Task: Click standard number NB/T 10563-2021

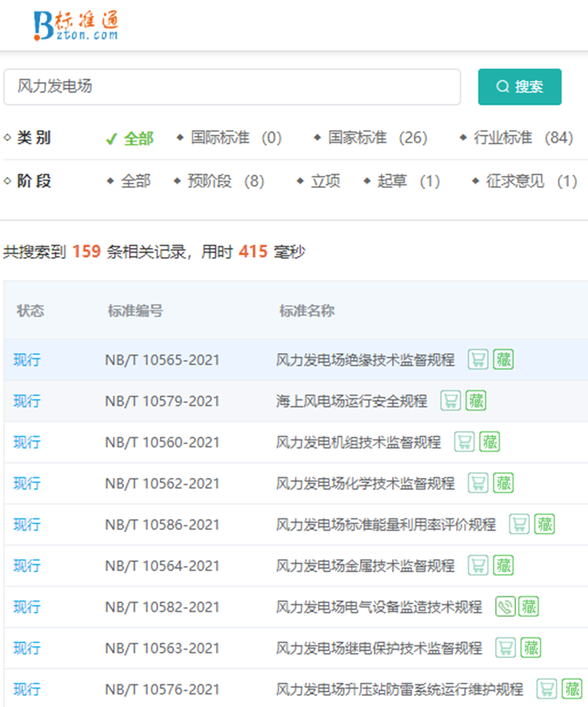Action: (163, 648)
